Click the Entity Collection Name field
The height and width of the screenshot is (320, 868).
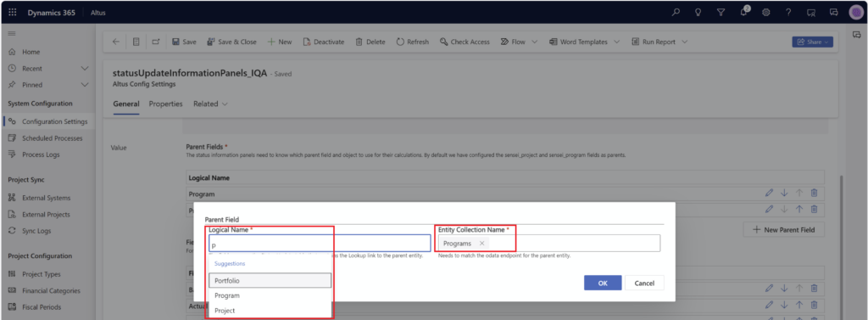[x=548, y=243]
